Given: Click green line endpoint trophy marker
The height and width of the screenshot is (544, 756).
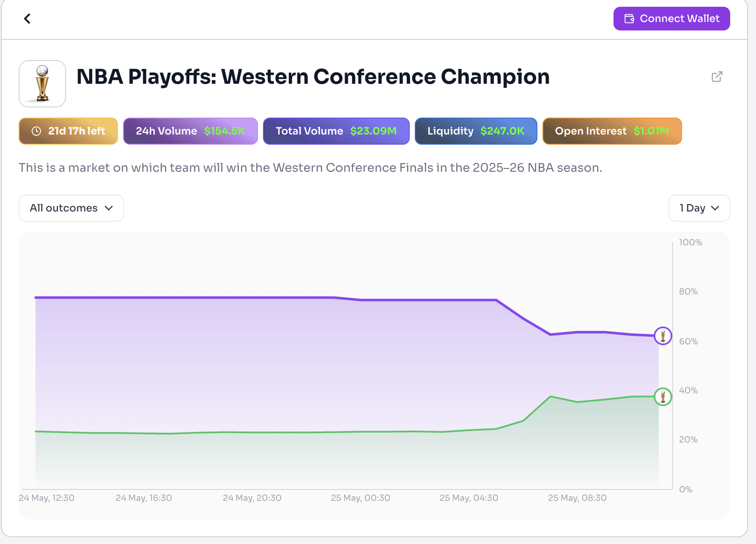Looking at the screenshot, I should [x=663, y=397].
